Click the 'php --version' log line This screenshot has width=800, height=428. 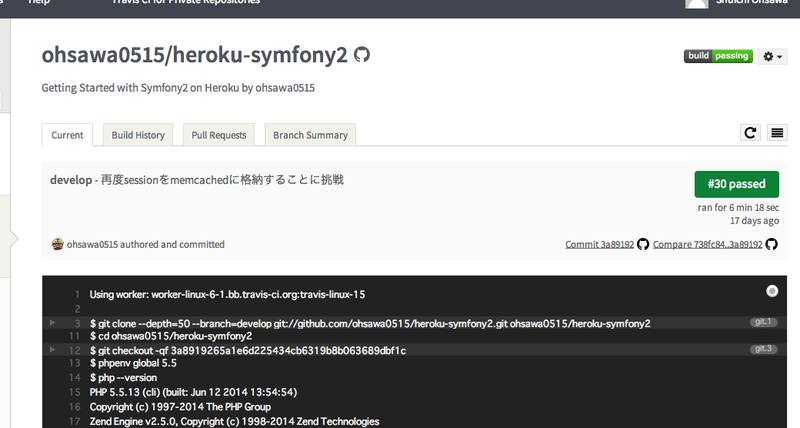point(123,378)
